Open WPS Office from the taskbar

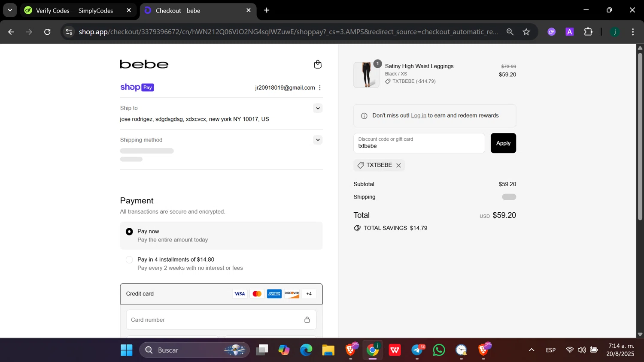point(395,350)
